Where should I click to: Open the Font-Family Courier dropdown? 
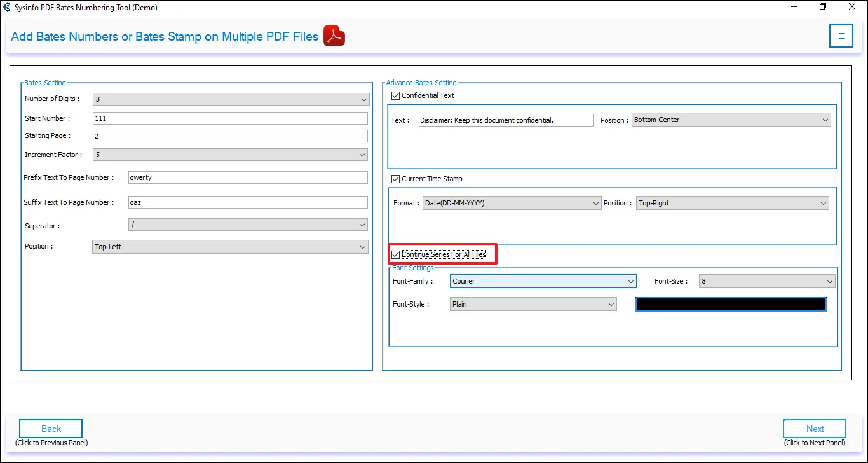tap(543, 281)
